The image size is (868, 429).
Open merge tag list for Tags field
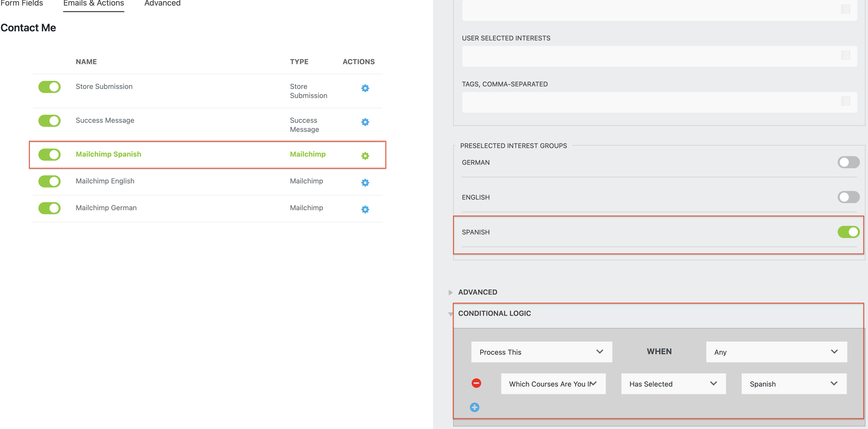[845, 101]
